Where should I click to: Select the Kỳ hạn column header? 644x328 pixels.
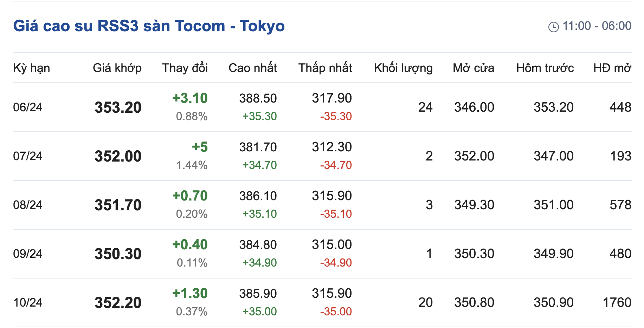coord(31,68)
